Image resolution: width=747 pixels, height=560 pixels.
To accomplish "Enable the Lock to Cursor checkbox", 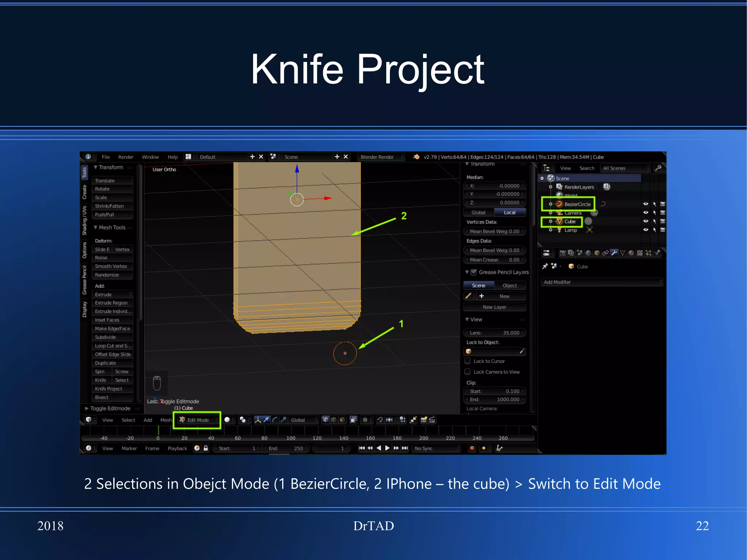I will point(468,361).
